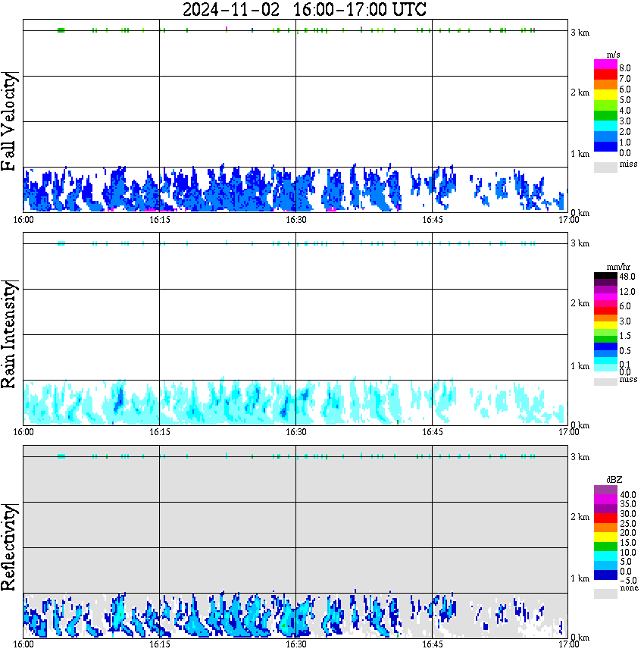Click the 3 km label of Reflectivity panel
The width and height of the screenshot is (644, 658).
click(580, 457)
